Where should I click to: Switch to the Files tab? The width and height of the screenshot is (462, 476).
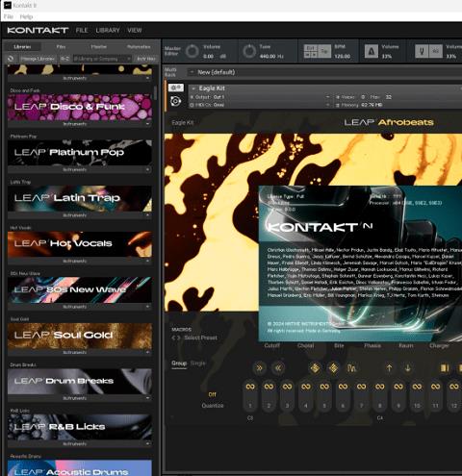point(61,47)
